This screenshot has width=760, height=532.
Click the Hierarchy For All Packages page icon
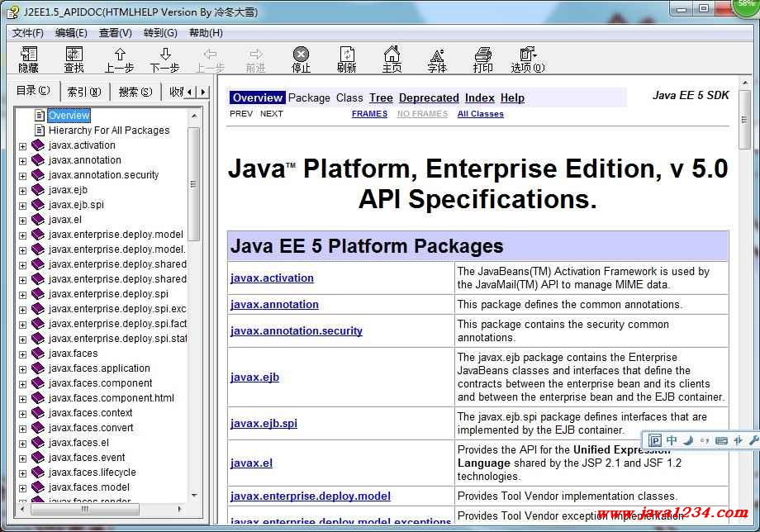[40, 130]
